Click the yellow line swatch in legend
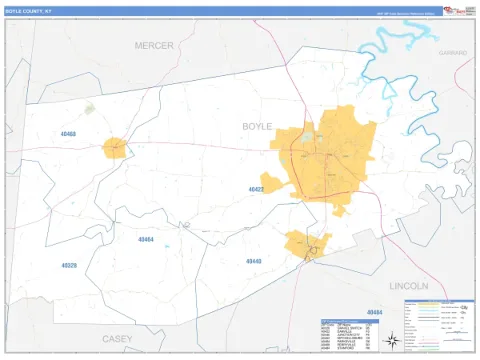Screen dimensions: 480x360 coord(428,304)
